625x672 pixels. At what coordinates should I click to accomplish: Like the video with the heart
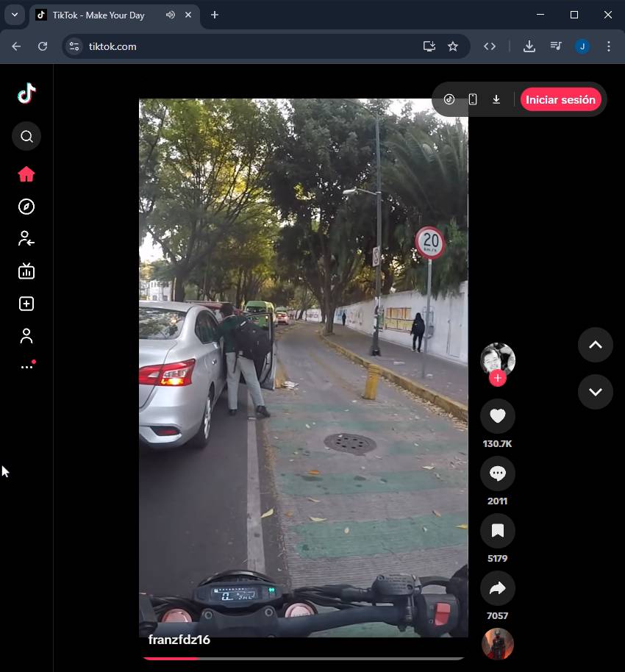[x=498, y=416]
